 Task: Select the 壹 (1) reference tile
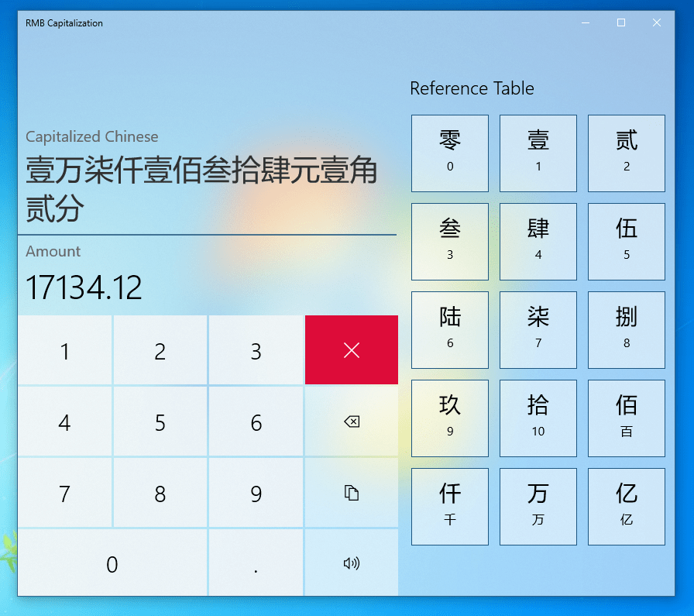[x=538, y=153]
